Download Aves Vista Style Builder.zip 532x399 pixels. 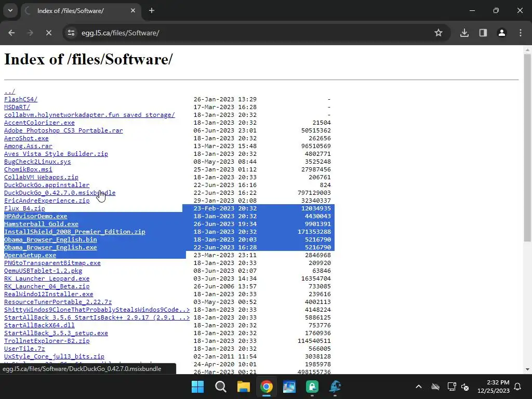coord(56,154)
